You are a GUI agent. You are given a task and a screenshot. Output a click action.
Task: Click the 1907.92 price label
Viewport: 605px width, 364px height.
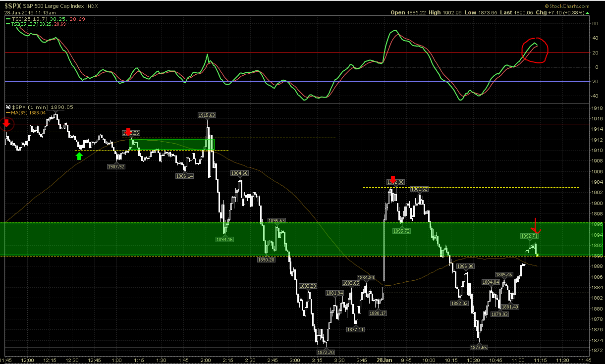point(116,167)
